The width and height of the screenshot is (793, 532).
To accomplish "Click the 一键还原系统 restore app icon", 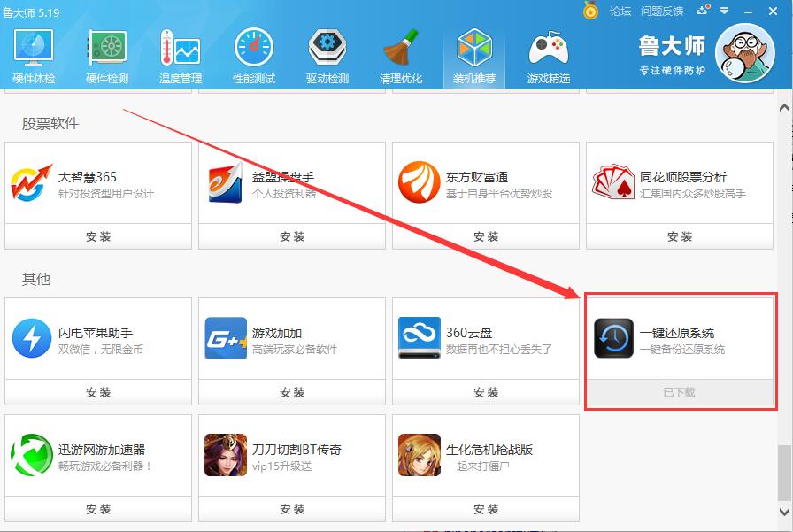I will tap(612, 337).
